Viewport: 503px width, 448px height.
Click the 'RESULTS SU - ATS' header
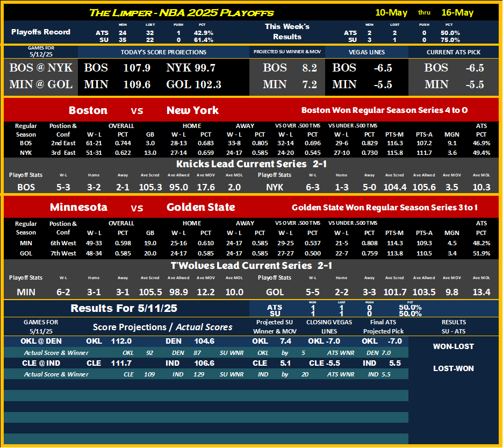pyautogui.click(x=454, y=326)
